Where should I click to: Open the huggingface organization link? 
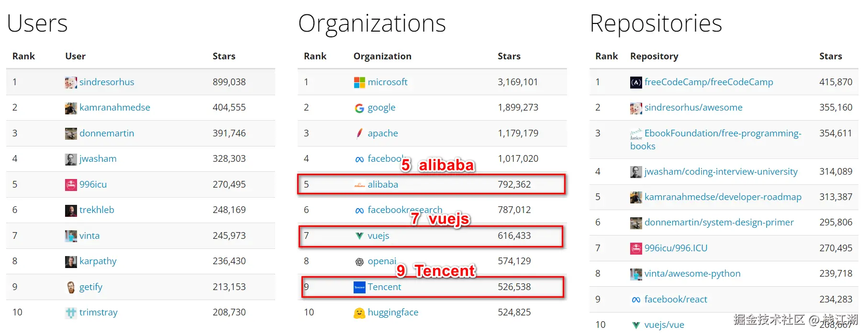point(393,313)
